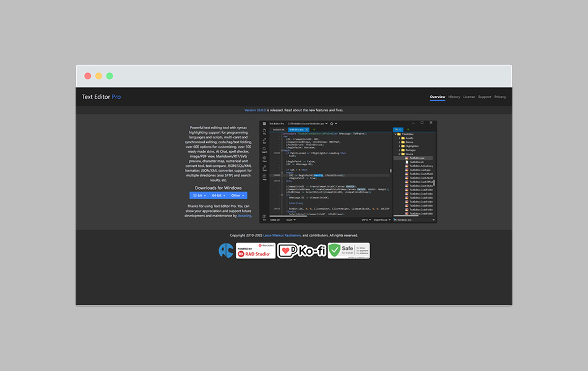Open the Tools sidebar icon
The height and width of the screenshot is (371, 588).
click(x=265, y=168)
